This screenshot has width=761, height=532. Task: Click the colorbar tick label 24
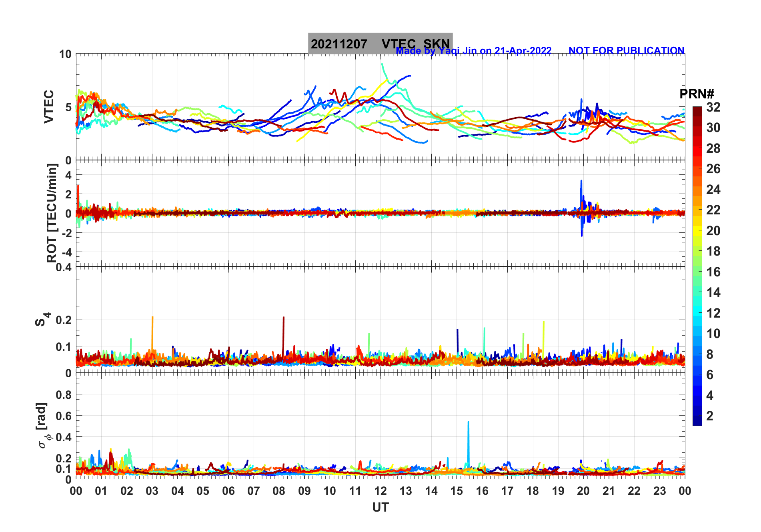coord(713,190)
